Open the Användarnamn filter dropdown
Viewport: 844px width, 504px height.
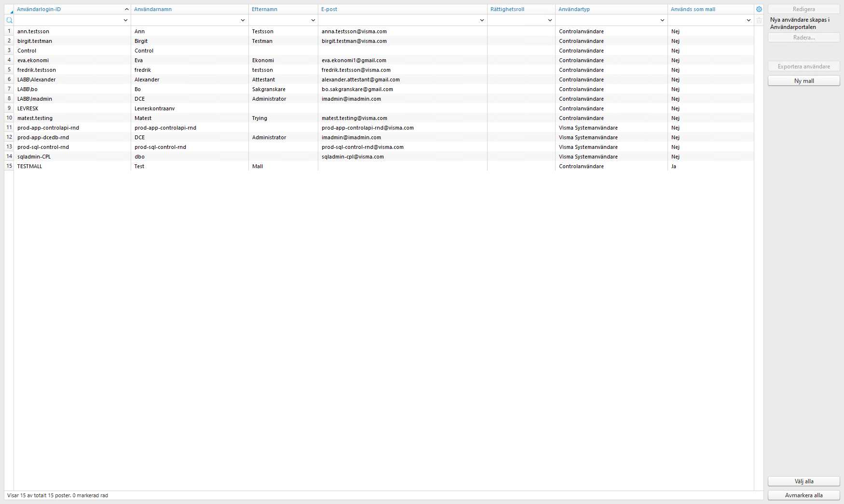(x=243, y=20)
